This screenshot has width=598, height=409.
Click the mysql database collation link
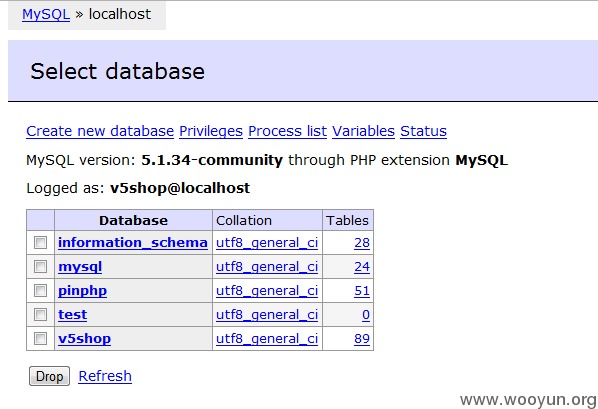tap(267, 267)
